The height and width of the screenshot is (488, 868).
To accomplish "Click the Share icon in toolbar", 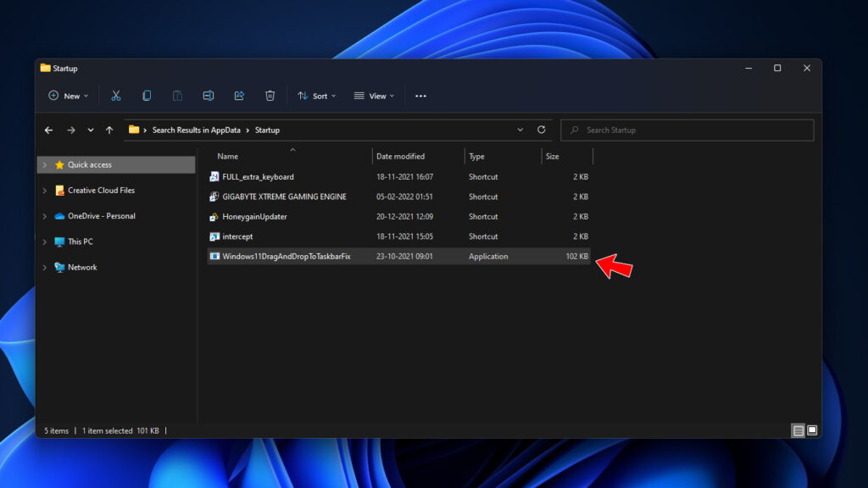I will [x=239, y=96].
